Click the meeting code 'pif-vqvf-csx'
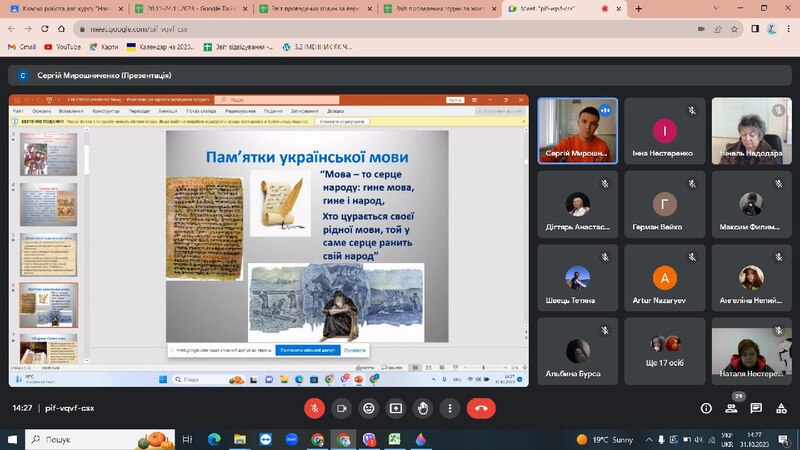 69,408
